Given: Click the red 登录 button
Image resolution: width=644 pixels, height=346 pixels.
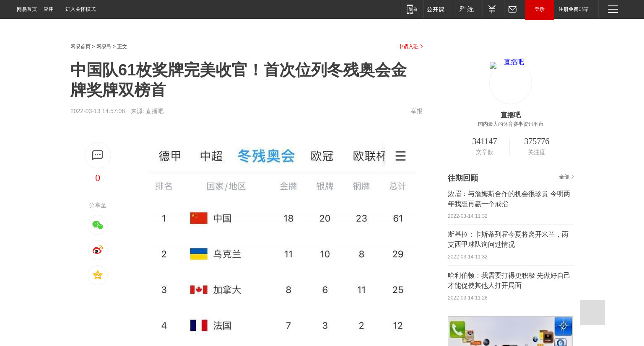Looking at the screenshot, I should tap(540, 10).
